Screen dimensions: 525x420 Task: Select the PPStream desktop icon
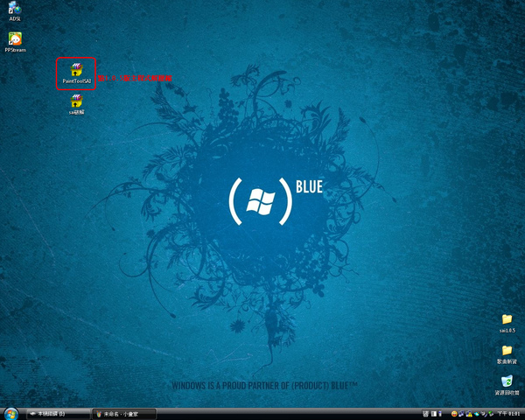[15, 42]
